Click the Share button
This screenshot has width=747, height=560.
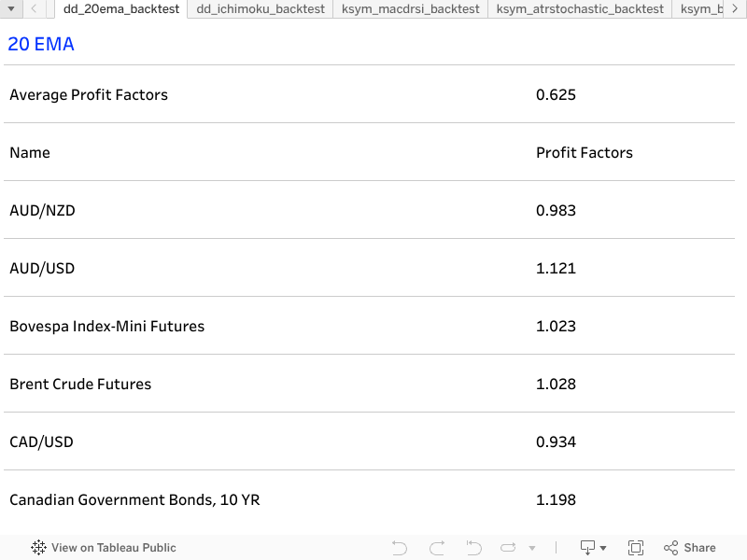click(x=690, y=548)
